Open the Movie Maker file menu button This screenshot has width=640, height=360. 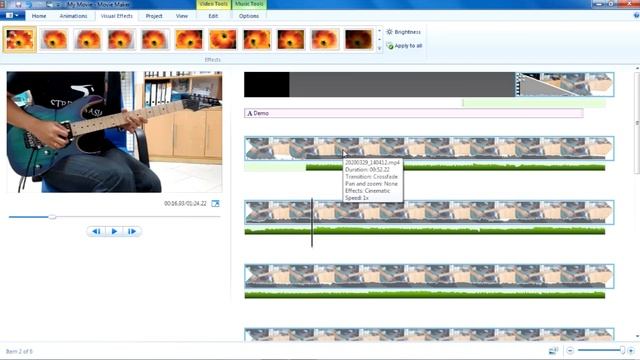pyautogui.click(x=12, y=16)
